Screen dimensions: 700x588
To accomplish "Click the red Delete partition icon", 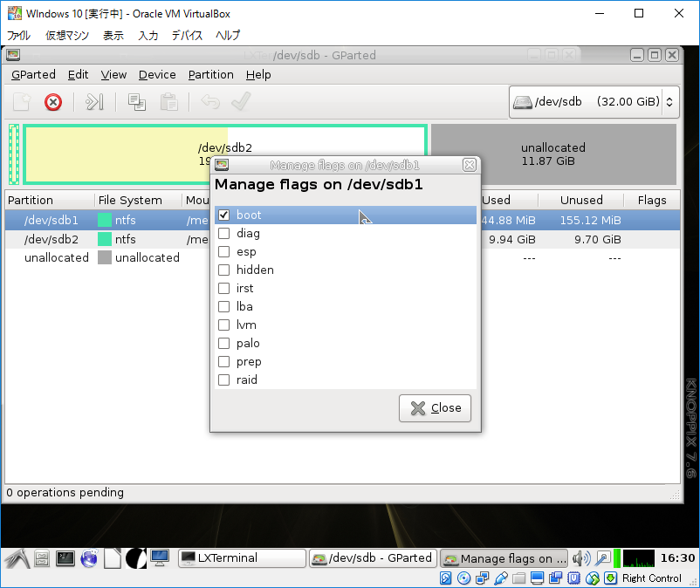I will pyautogui.click(x=53, y=102).
